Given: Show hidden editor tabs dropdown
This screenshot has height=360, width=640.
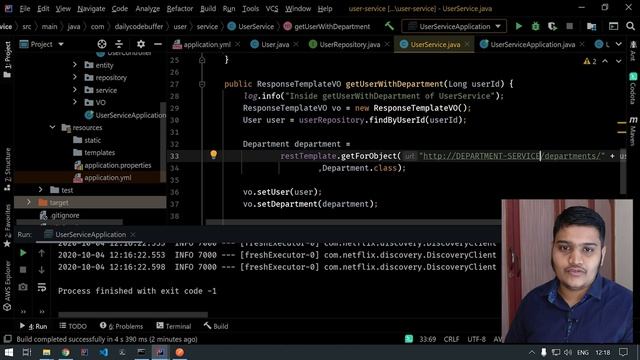Looking at the screenshot, I should pos(619,44).
